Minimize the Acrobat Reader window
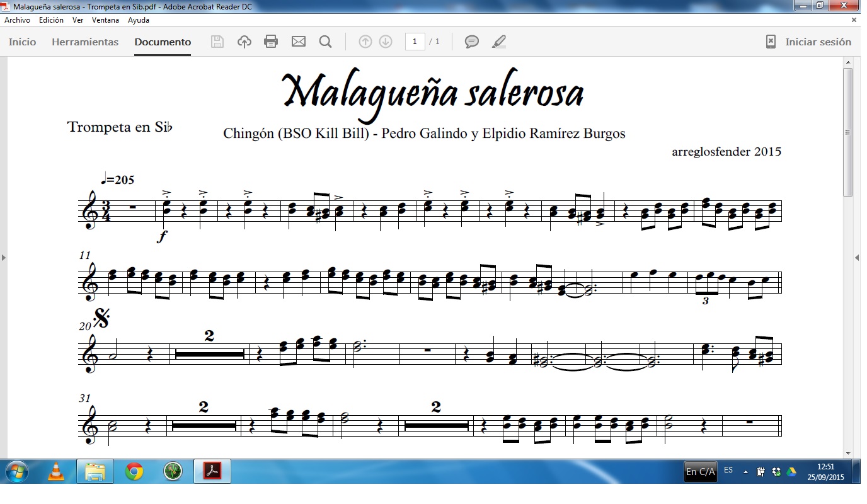Viewport: 867px width, 504px height. coord(803,6)
